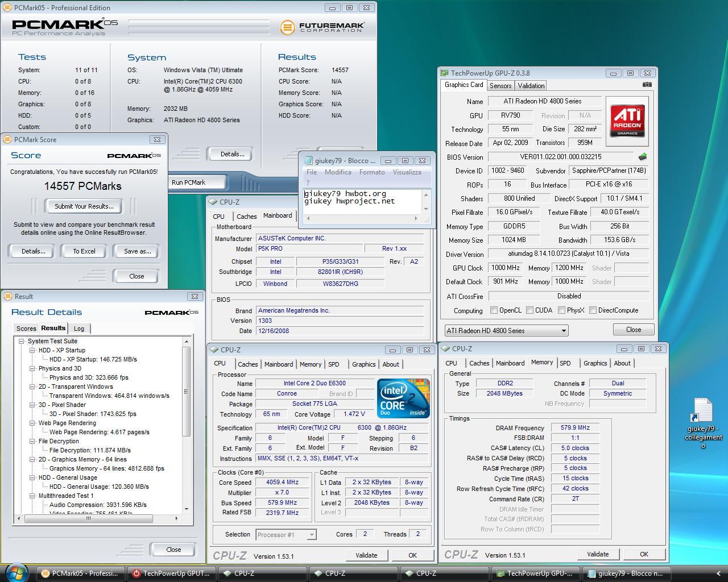Toggle the CUDA checkbox in GPU-Z
728x582 pixels.
coord(530,310)
